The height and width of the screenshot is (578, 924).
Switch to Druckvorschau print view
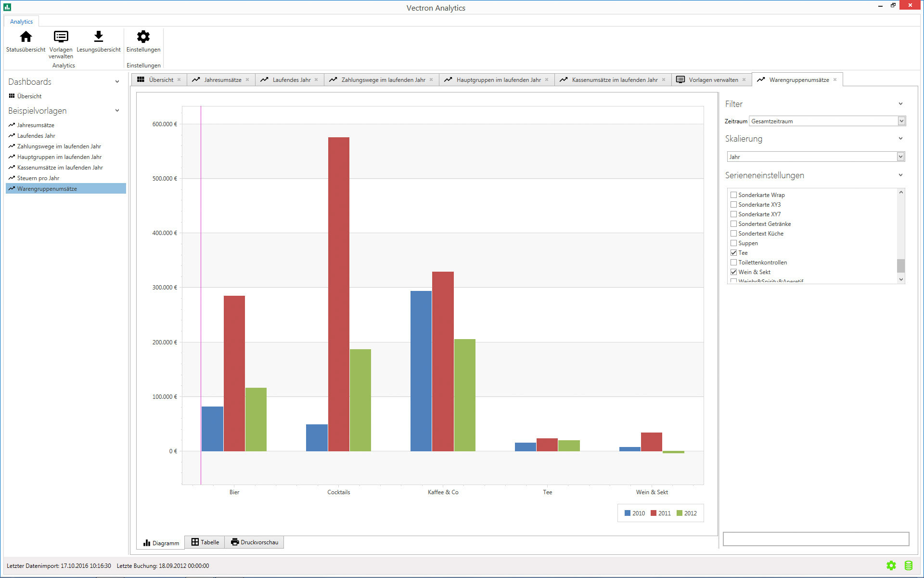[255, 542]
